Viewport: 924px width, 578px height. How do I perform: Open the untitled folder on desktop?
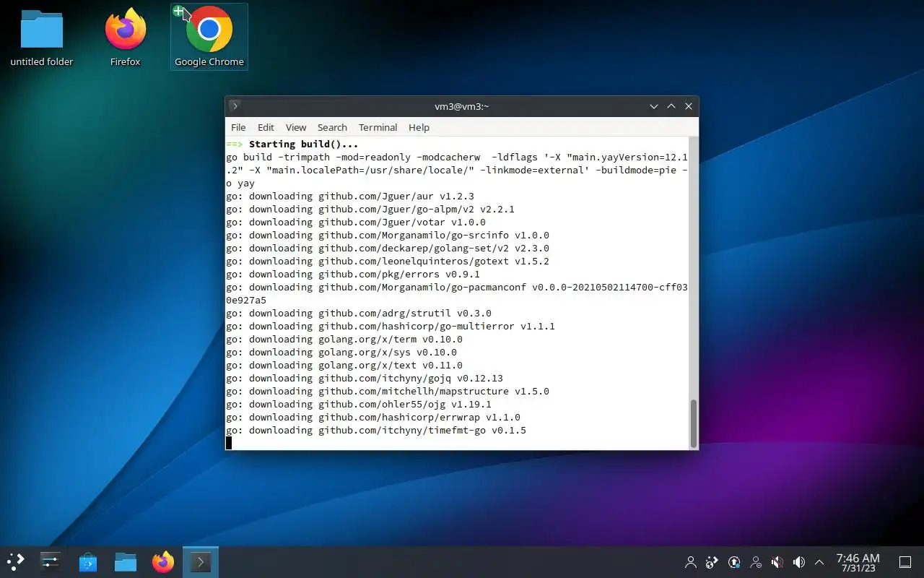click(42, 38)
